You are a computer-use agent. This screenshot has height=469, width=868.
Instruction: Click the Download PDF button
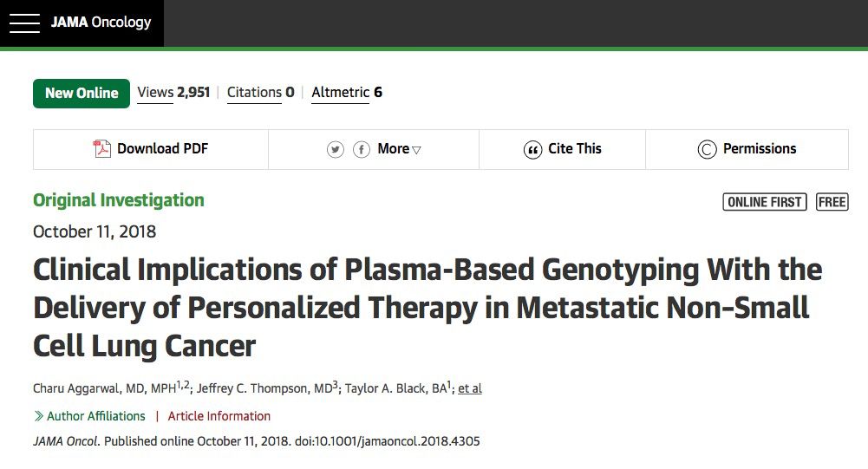pyautogui.click(x=162, y=149)
